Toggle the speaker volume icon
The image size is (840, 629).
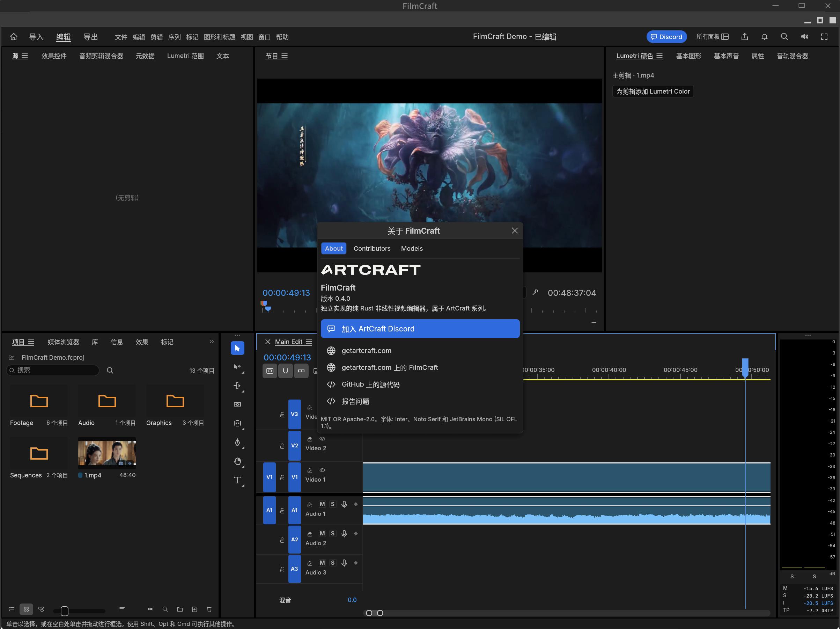coord(804,37)
